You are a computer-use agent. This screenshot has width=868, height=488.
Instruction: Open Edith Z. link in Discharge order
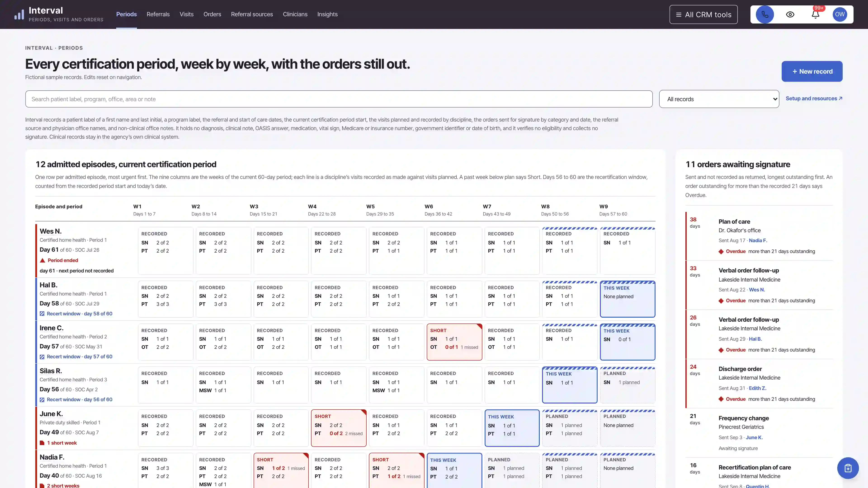[x=757, y=388]
